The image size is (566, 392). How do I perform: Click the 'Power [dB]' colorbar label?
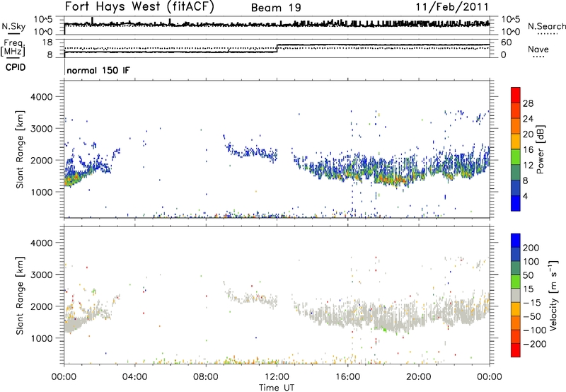point(541,149)
